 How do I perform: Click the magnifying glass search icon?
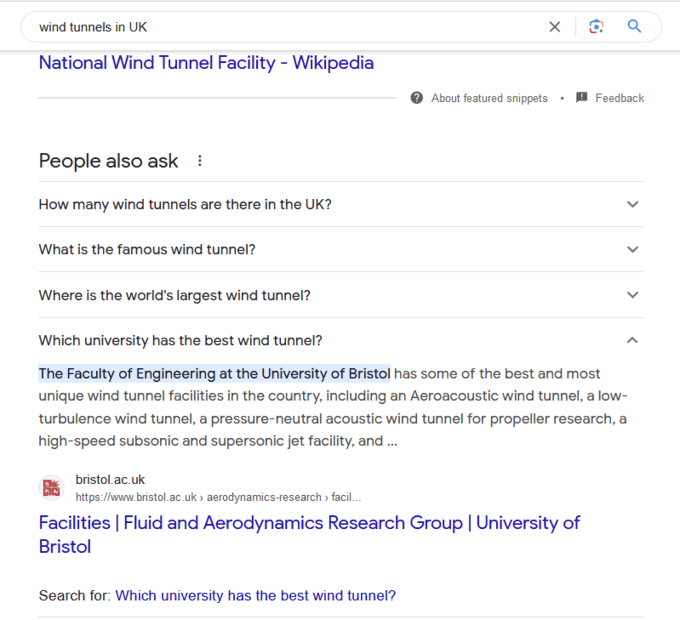point(634,27)
